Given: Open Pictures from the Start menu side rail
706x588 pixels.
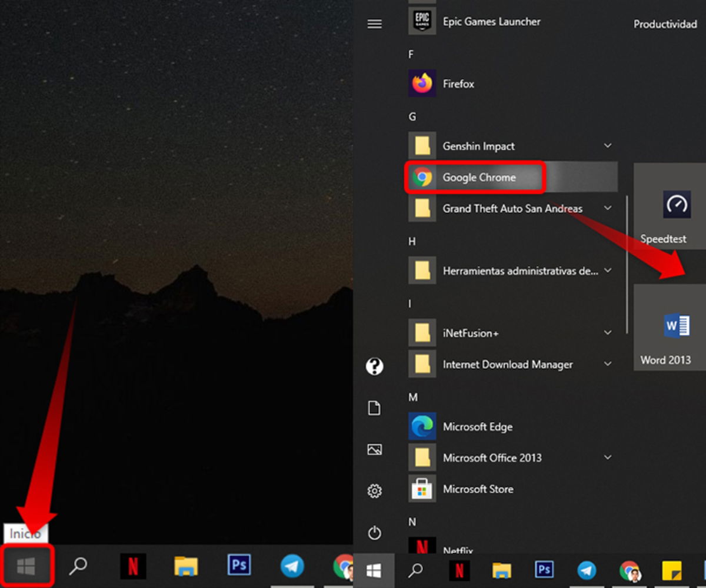Looking at the screenshot, I should coord(375,449).
